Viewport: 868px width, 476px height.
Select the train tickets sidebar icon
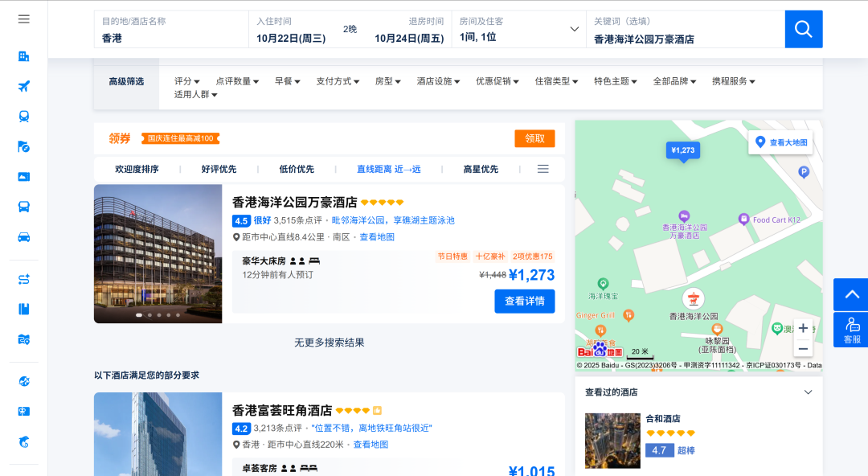23,117
